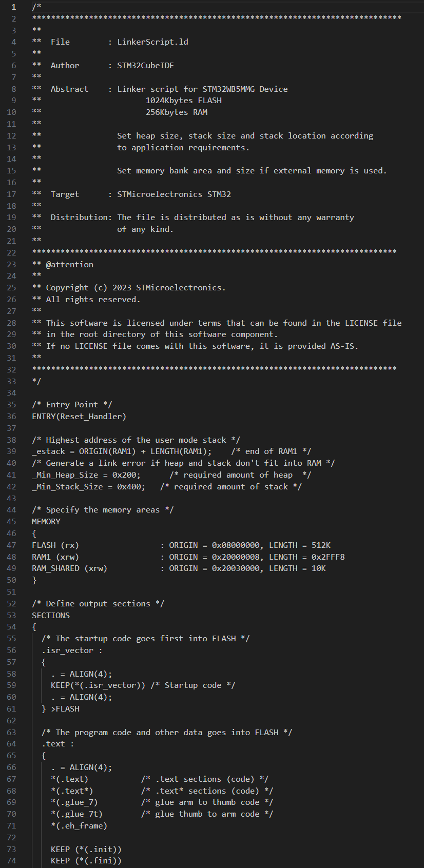Click line number 47 in the gutter
The image size is (424, 868).
pyautogui.click(x=11, y=545)
